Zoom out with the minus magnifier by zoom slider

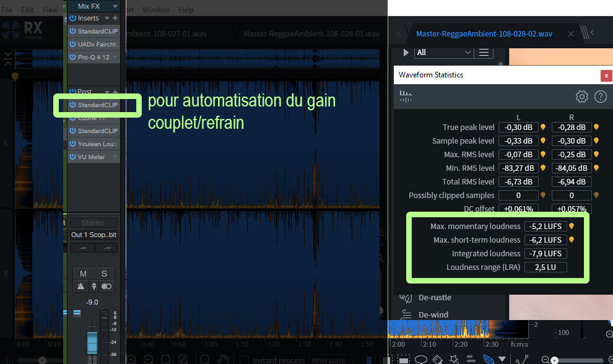click(x=545, y=360)
